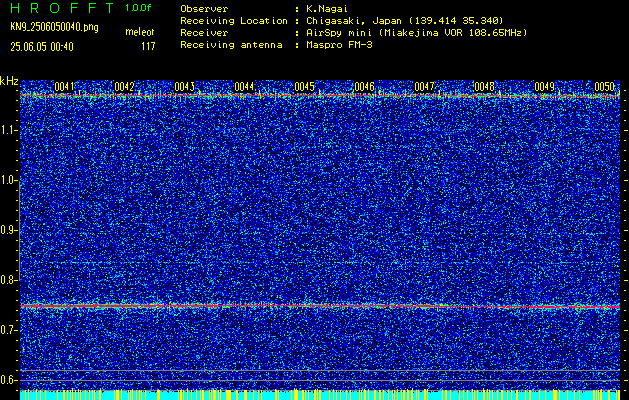
Task: Click the upper red signal line near 1.17 kHz
Action: click(x=320, y=96)
